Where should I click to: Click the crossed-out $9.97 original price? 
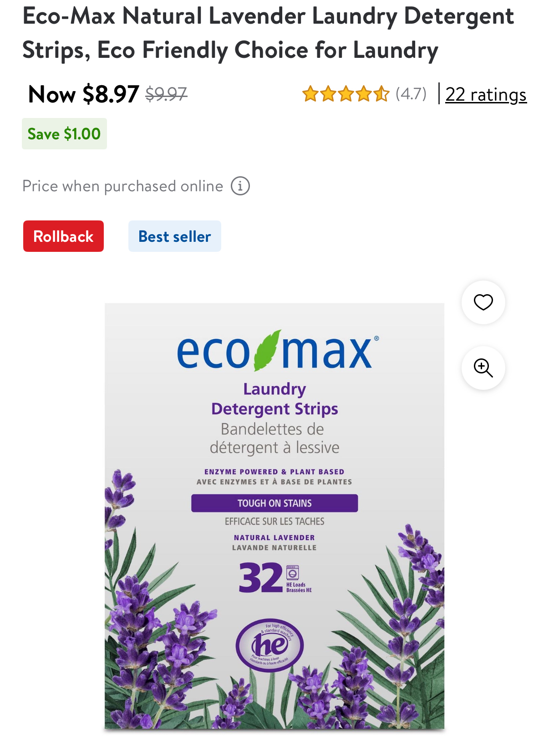166,94
